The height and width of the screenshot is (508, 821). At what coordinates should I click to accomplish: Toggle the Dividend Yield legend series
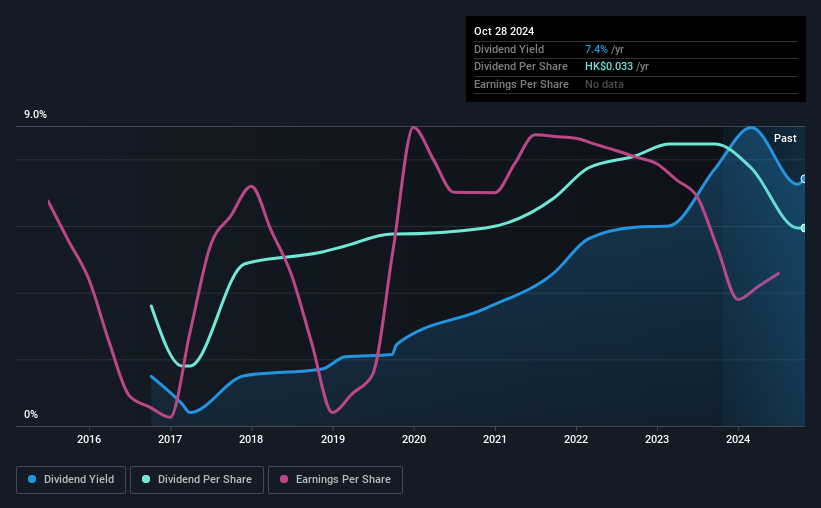coord(70,479)
